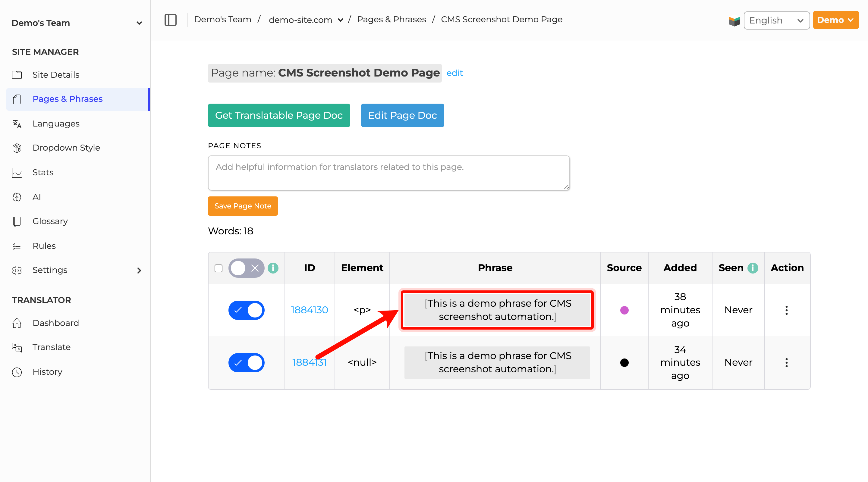
Task: Open action menu for phrase 1884131
Action: point(787,363)
